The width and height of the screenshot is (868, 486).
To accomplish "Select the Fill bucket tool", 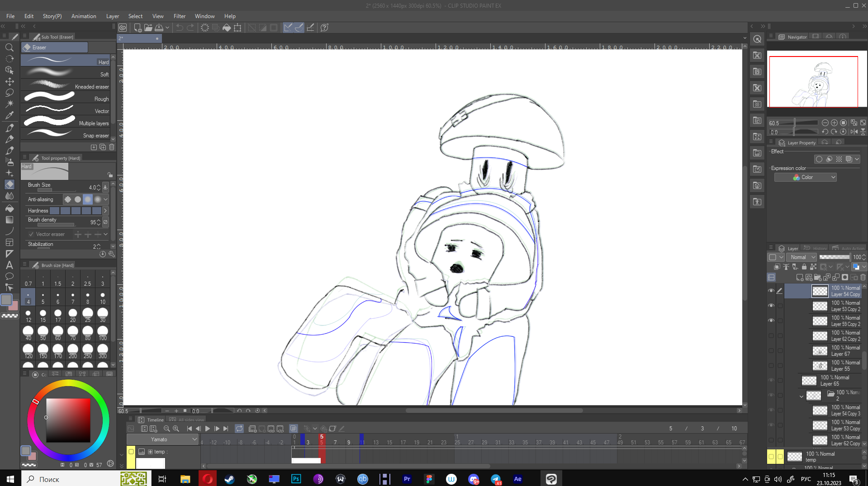I will pos(9,208).
